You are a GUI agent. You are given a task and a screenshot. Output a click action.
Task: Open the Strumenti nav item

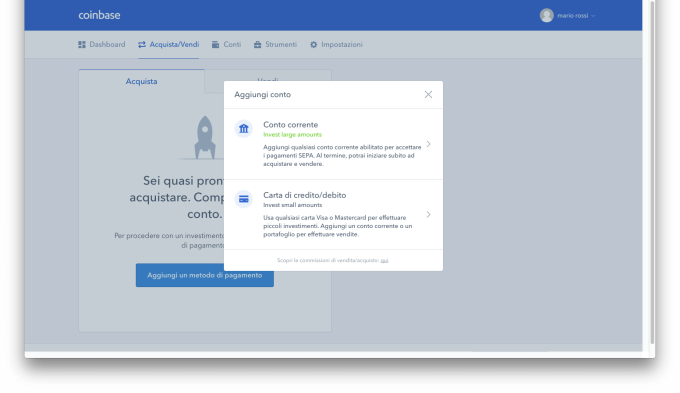tap(275, 44)
